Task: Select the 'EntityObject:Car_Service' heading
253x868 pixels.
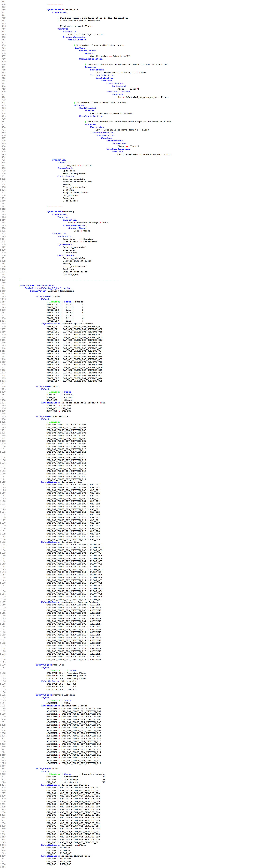Action: coord(52,416)
